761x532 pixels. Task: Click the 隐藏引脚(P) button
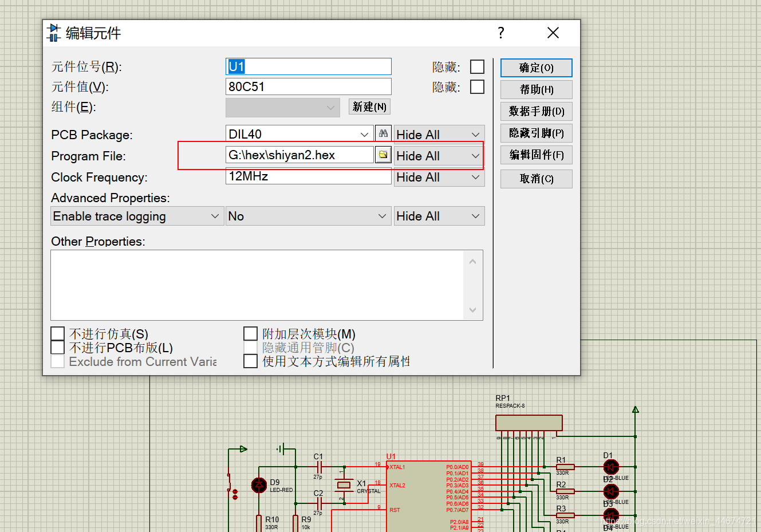[537, 133]
